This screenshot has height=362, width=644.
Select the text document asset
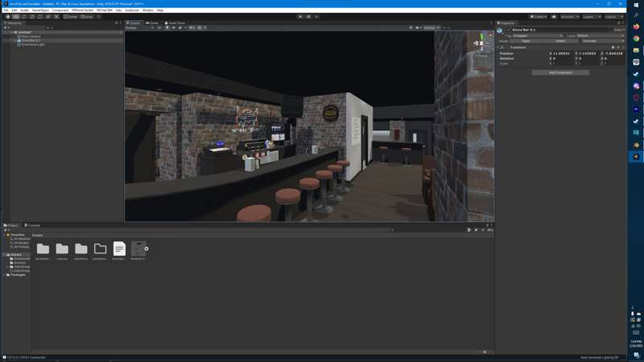click(x=119, y=249)
